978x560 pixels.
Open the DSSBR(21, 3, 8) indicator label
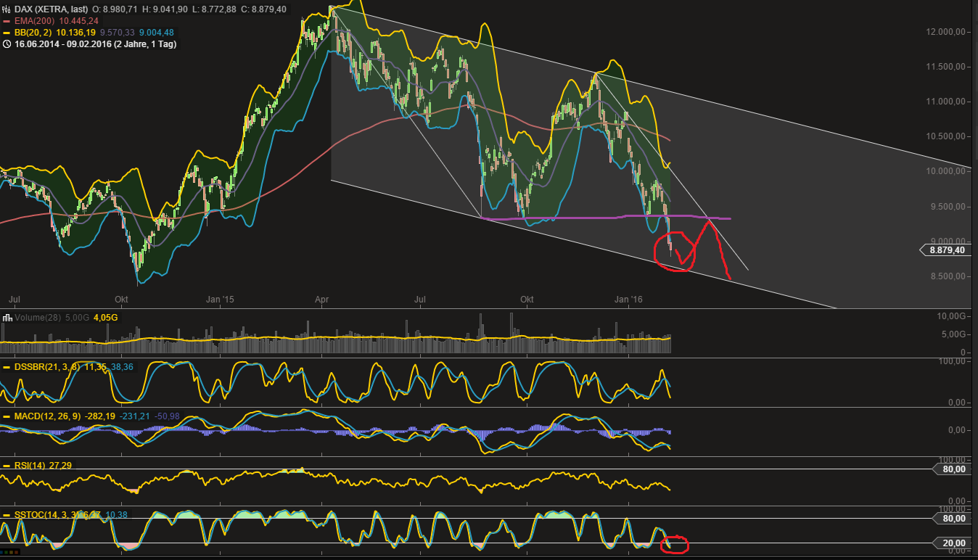tap(47, 367)
